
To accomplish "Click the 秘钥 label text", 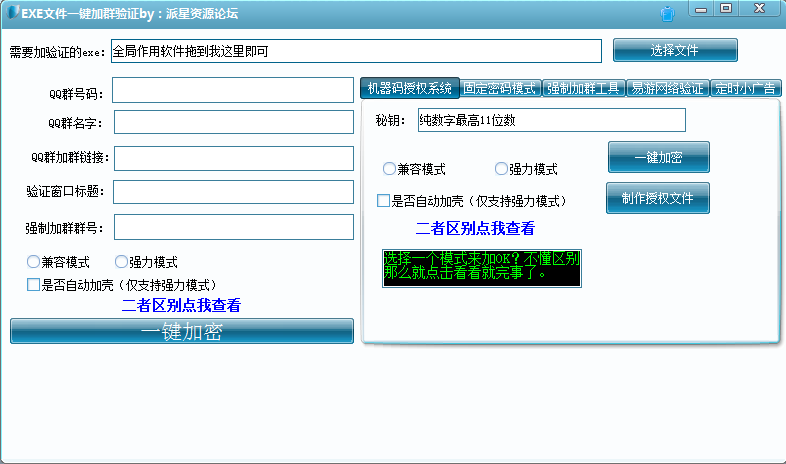I will 390,120.
